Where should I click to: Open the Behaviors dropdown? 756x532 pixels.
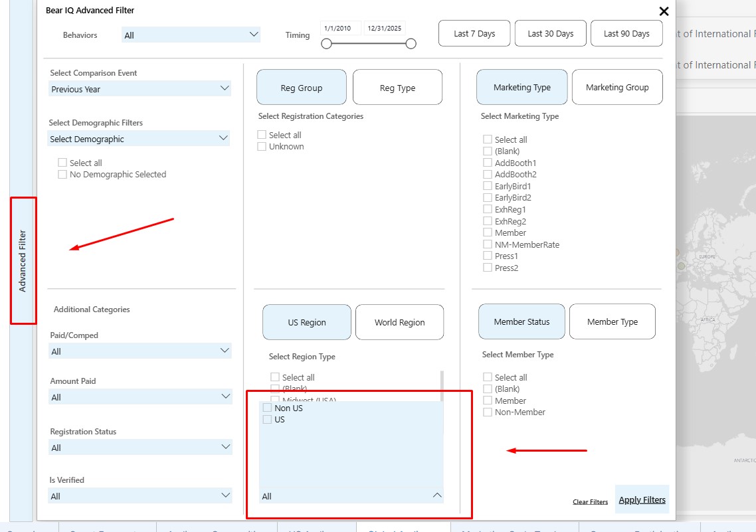(191, 35)
